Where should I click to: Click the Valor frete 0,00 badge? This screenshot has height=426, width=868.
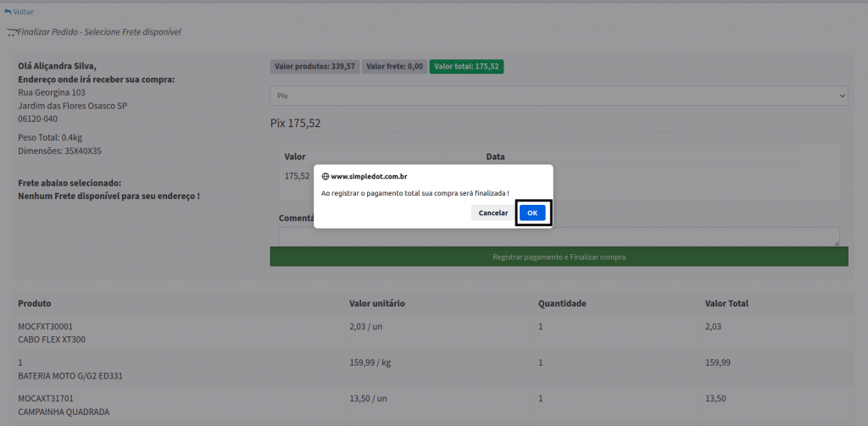[x=394, y=66]
